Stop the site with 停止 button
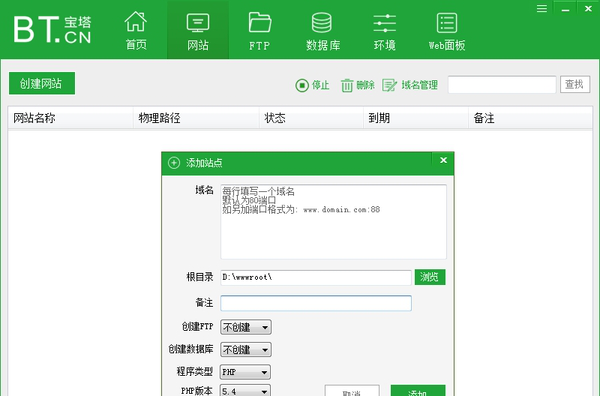This screenshot has height=411, width=600. pos(312,85)
